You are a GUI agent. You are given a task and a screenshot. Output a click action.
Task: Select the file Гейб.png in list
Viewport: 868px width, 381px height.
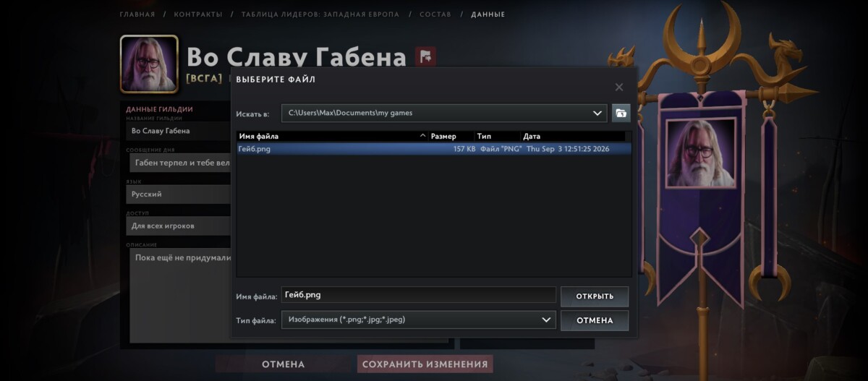click(x=434, y=148)
